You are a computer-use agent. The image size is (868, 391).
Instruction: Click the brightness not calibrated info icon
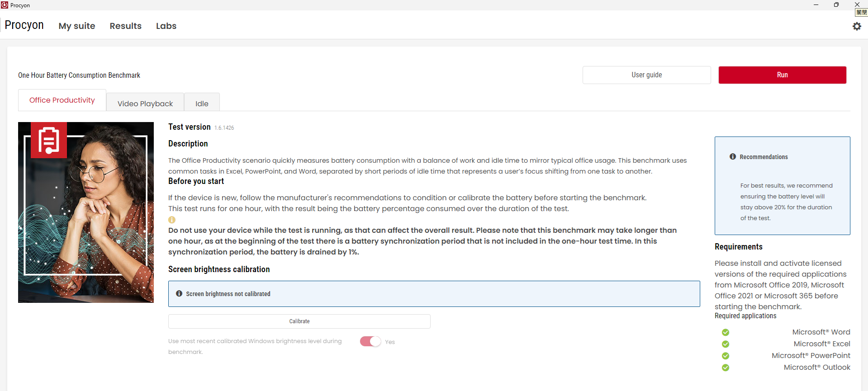click(x=179, y=293)
